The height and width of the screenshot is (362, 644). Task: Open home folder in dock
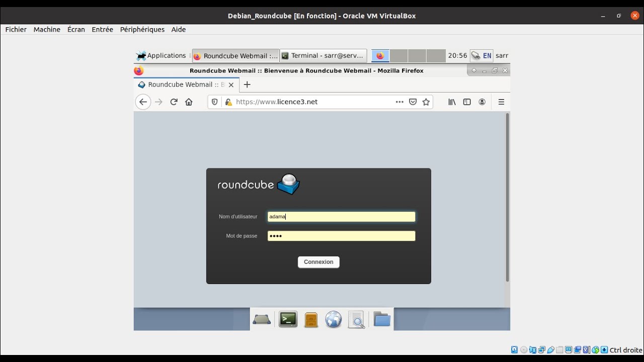pos(382,319)
